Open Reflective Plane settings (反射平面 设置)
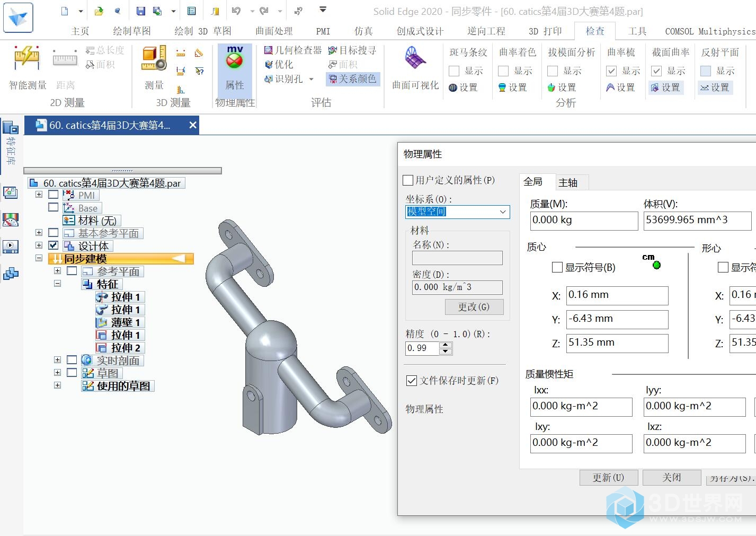The width and height of the screenshot is (756, 536). pos(715,87)
